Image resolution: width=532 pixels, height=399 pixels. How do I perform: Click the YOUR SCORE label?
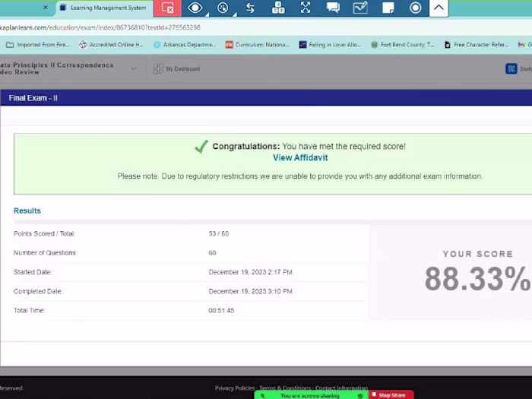[x=478, y=254]
